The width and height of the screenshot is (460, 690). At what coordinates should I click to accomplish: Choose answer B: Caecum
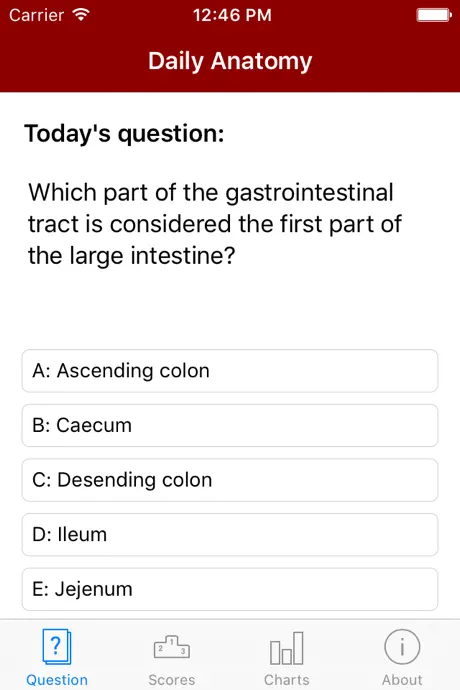(x=230, y=425)
